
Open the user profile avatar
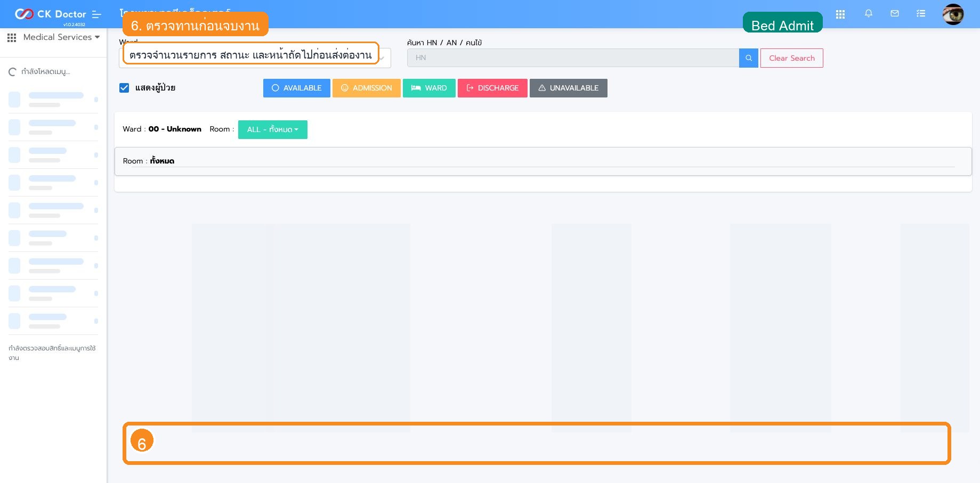(953, 14)
